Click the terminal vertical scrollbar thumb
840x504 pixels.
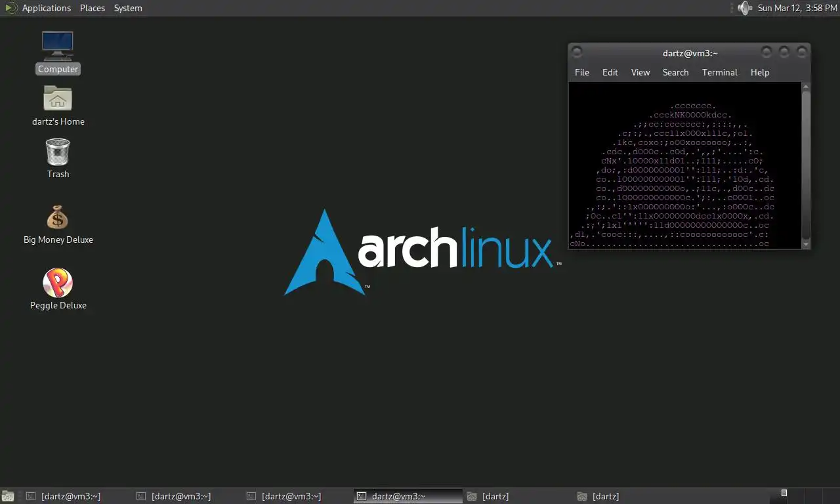[x=806, y=165]
